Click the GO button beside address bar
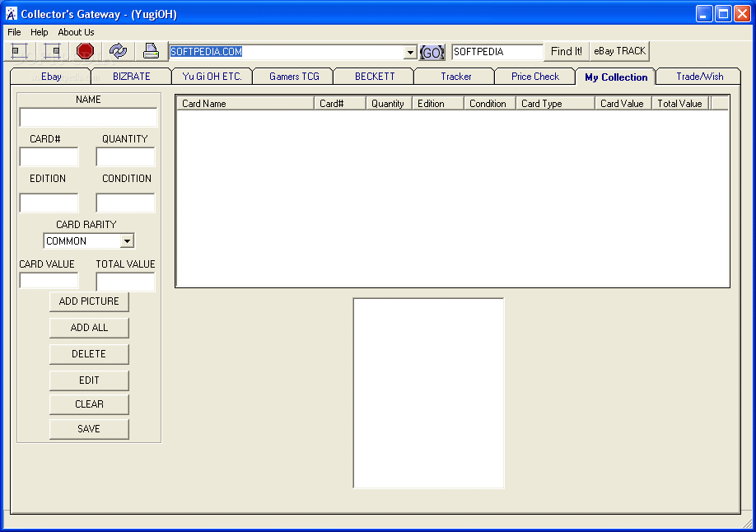 432,52
